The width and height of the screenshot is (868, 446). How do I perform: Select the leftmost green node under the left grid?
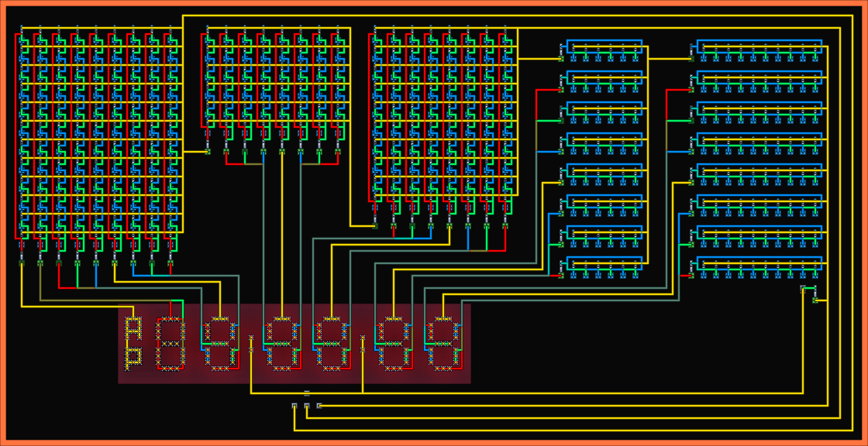[x=22, y=263]
